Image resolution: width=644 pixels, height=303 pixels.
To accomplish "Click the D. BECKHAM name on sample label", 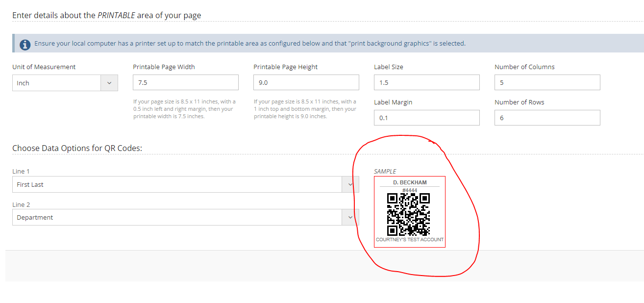I will pyautogui.click(x=410, y=182).
